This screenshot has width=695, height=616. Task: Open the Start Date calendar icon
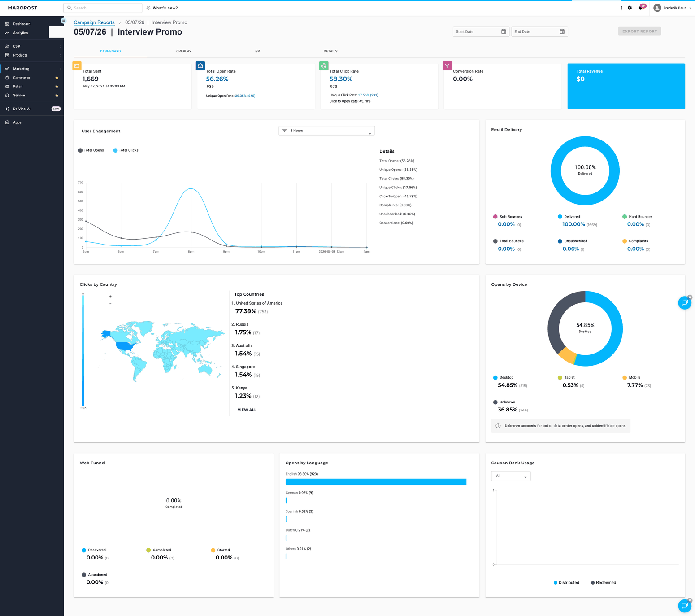[x=504, y=31]
